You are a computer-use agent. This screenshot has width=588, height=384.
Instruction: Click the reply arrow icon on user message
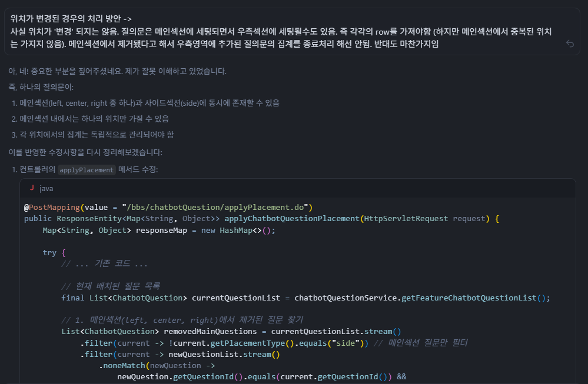coord(569,44)
